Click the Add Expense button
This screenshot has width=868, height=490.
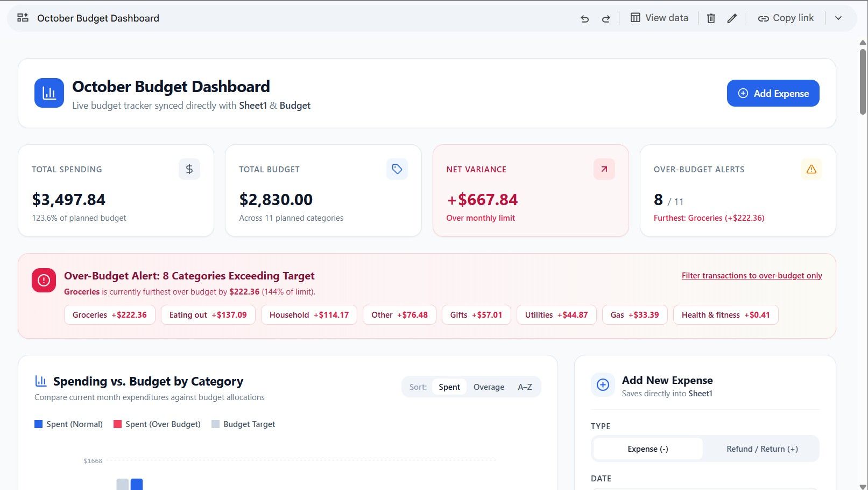click(x=773, y=93)
